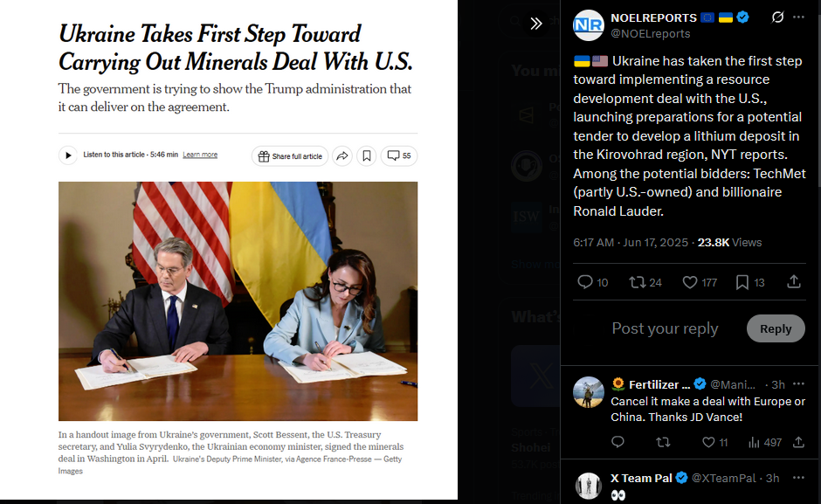Open the @NOELreports handle link
821x504 pixels.
point(651,33)
